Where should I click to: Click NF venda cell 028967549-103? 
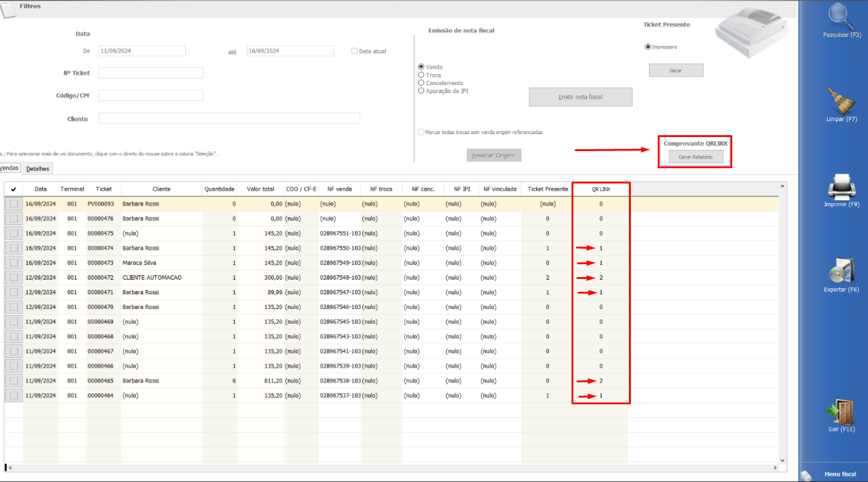coord(340,262)
